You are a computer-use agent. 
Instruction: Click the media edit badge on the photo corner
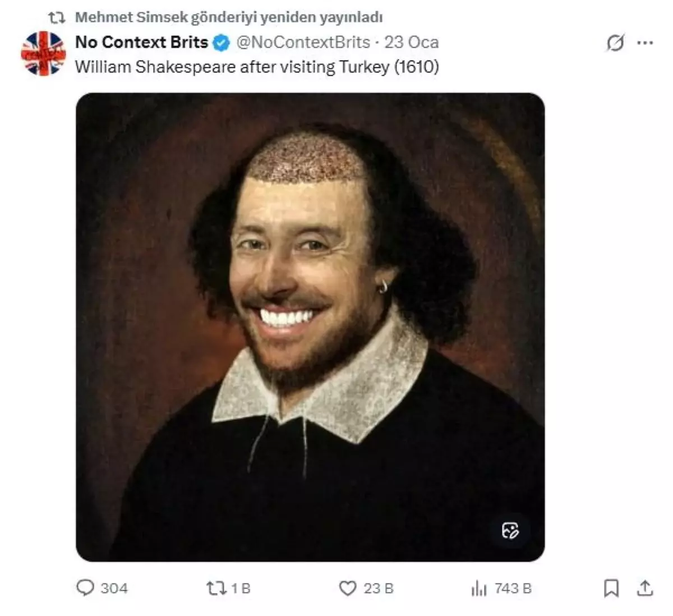[x=511, y=531]
